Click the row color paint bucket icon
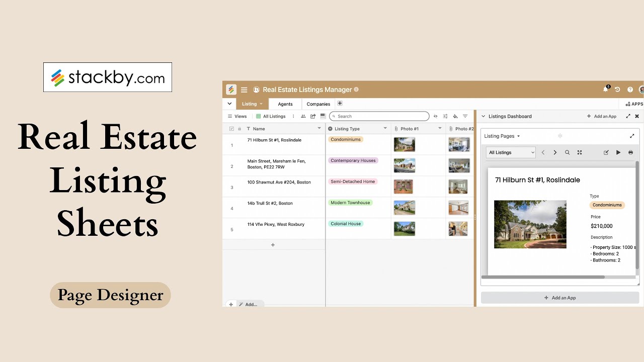Viewport: 644px width, 362px height. [455, 116]
